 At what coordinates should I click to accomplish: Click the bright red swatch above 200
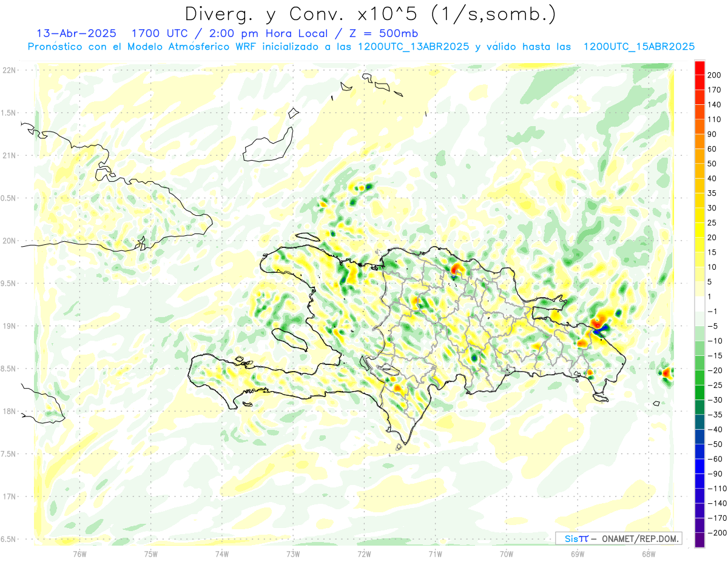(x=699, y=67)
